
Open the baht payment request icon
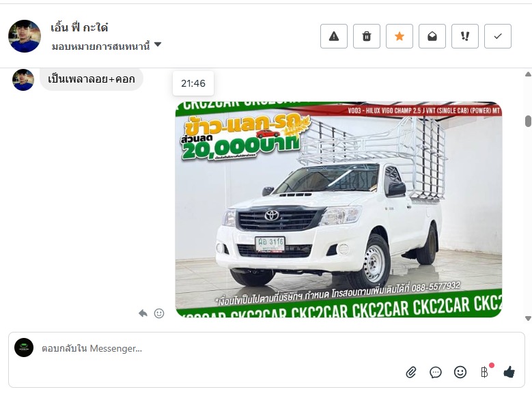[x=484, y=372]
